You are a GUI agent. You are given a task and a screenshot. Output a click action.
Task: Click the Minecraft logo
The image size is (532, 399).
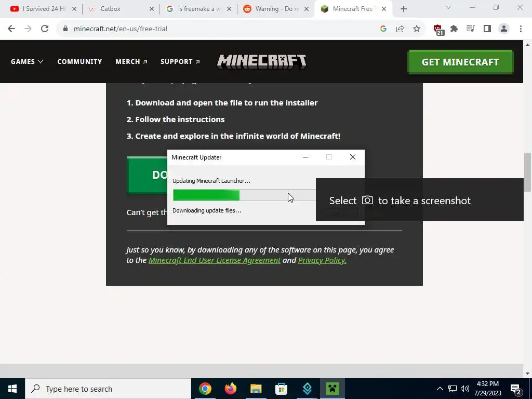click(262, 61)
